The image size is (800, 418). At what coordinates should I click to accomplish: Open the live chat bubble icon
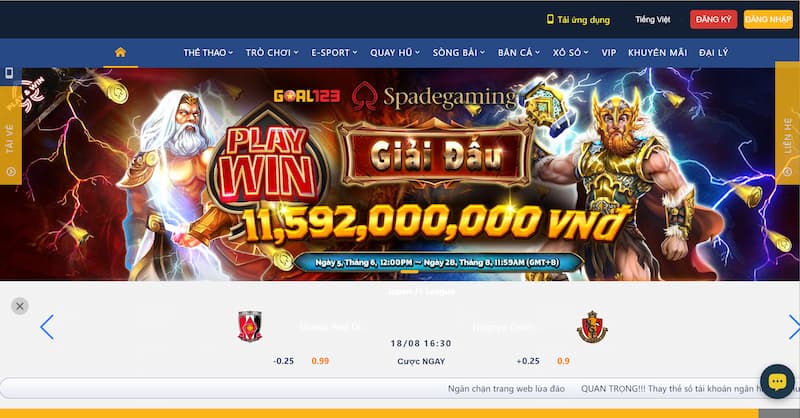pos(777,381)
